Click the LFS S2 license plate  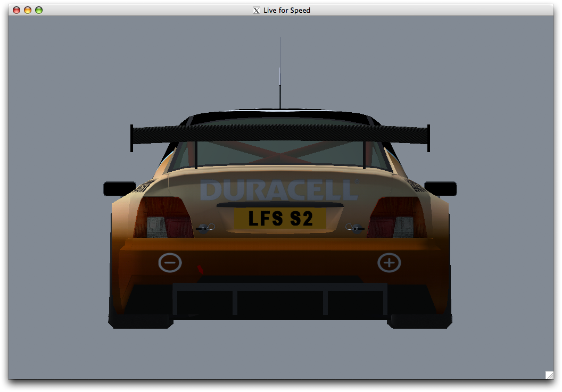280,218
